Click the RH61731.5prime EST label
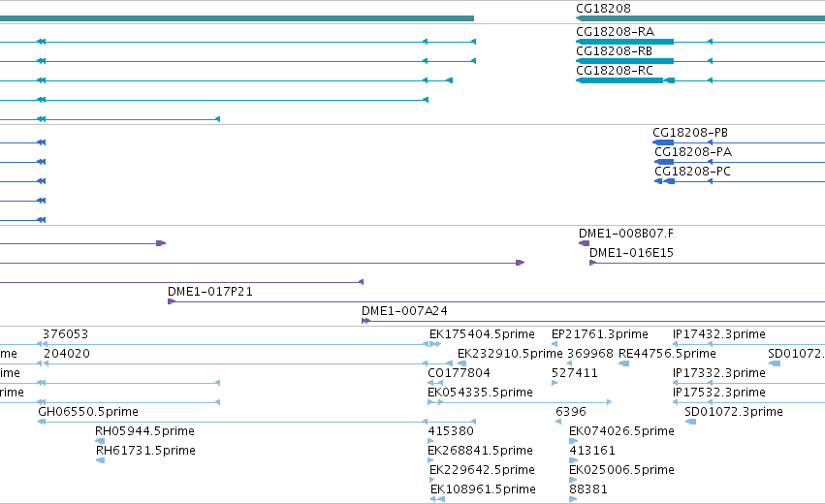The image size is (825, 504). [145, 451]
